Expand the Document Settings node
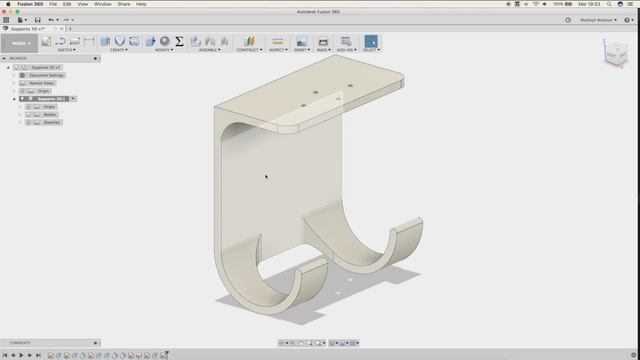The height and width of the screenshot is (360, 640). [14, 76]
